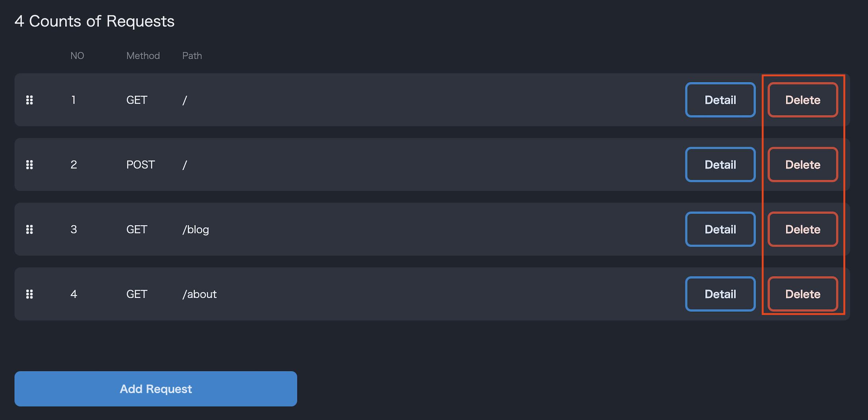Click the drag handle on the POST row
Image resolution: width=868 pixels, height=420 pixels.
[x=29, y=165]
